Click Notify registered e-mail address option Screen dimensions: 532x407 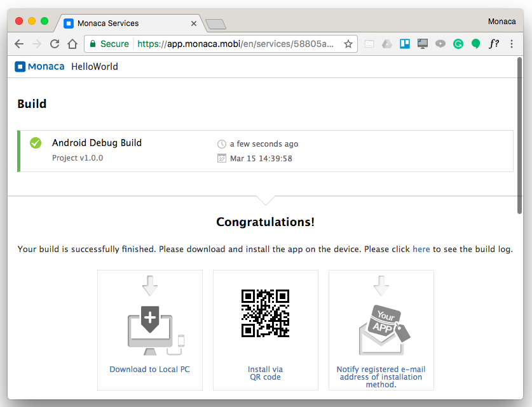pyautogui.click(x=381, y=377)
